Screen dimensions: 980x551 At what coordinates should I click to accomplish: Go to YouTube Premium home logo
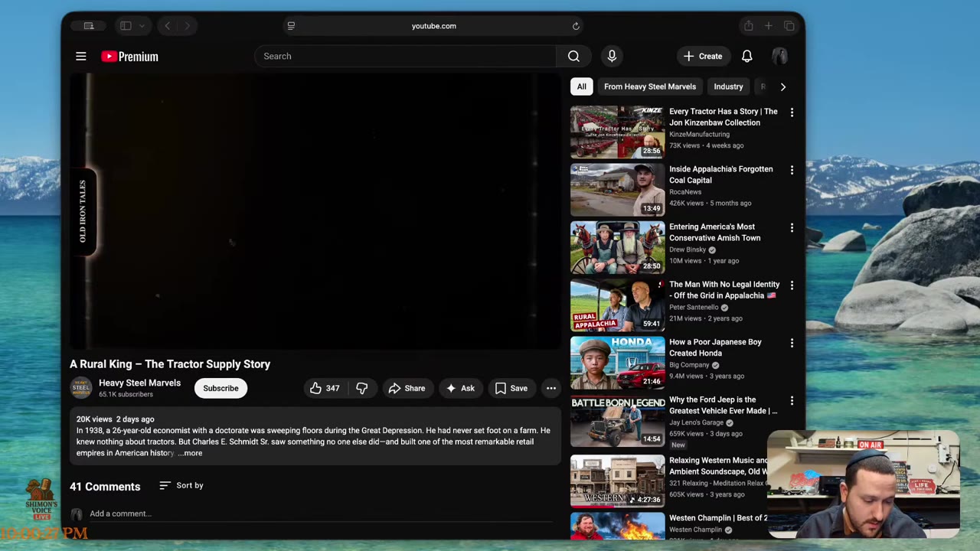click(x=129, y=56)
